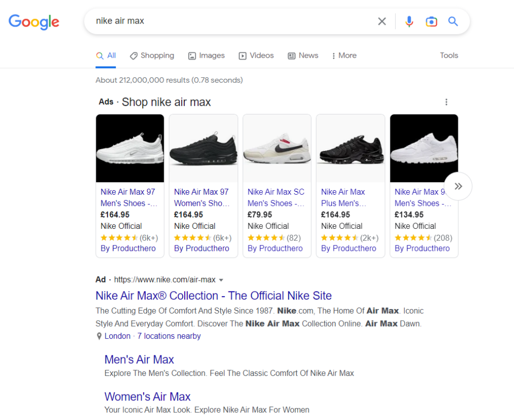514x420 pixels.
Task: Follow the Women's Air Max sitelink
Action: tap(147, 396)
